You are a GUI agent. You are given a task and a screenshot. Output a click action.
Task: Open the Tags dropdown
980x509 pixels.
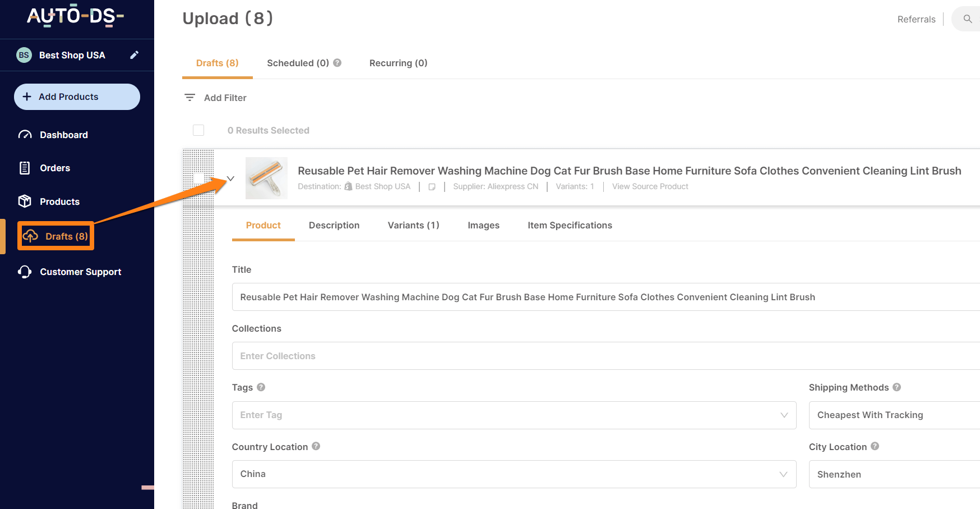point(514,415)
